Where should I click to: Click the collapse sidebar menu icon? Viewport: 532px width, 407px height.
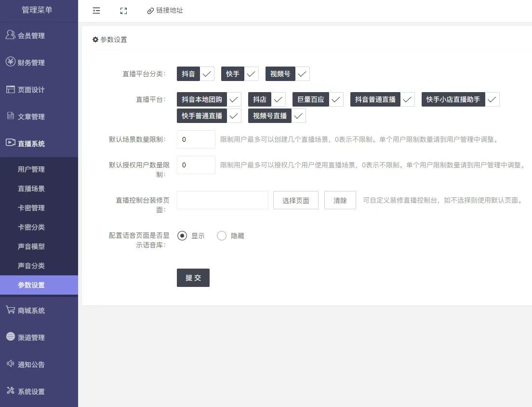tap(96, 11)
